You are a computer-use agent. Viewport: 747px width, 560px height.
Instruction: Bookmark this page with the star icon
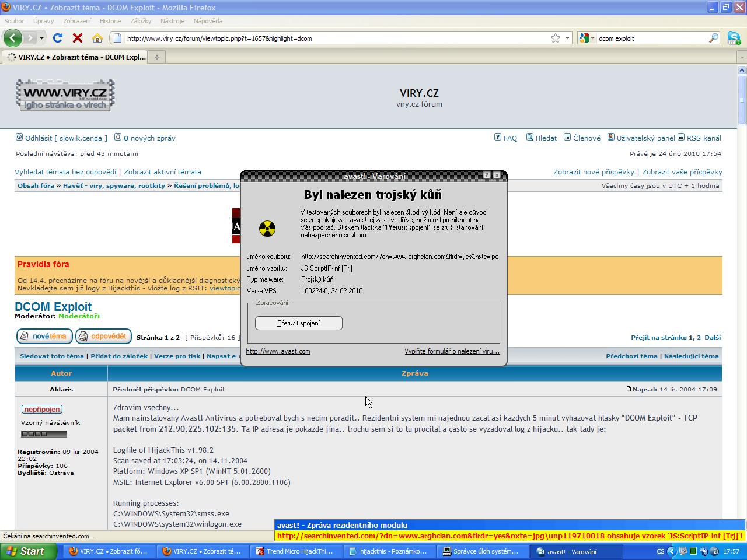click(x=556, y=38)
